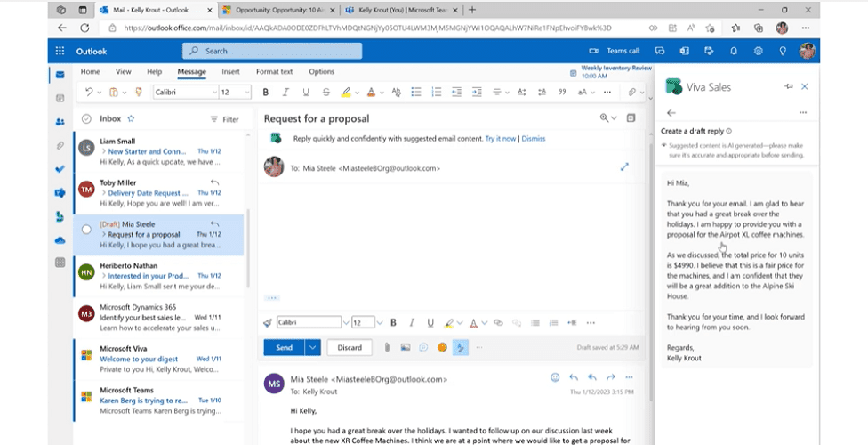
Task: Click the Undo arrow in ribbon
Action: 89,93
